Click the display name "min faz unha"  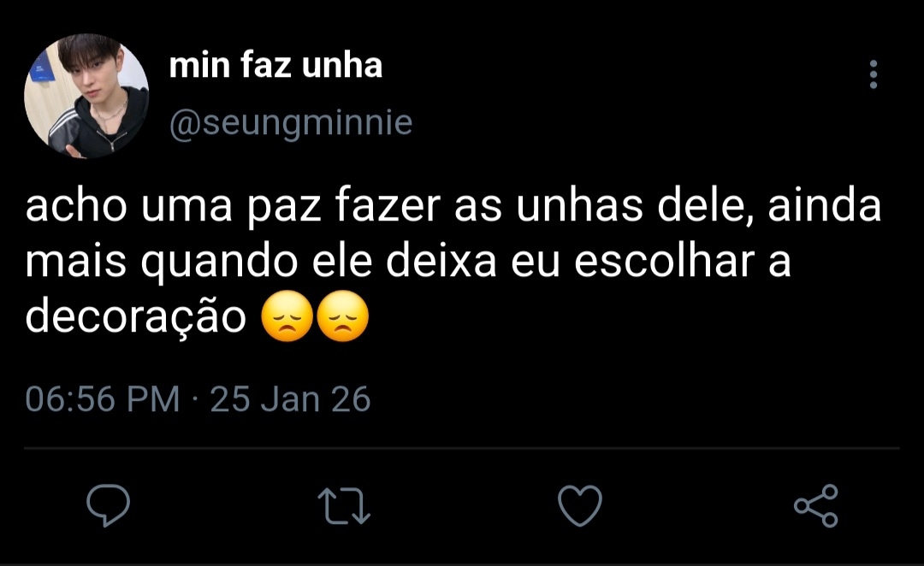pos(275,65)
